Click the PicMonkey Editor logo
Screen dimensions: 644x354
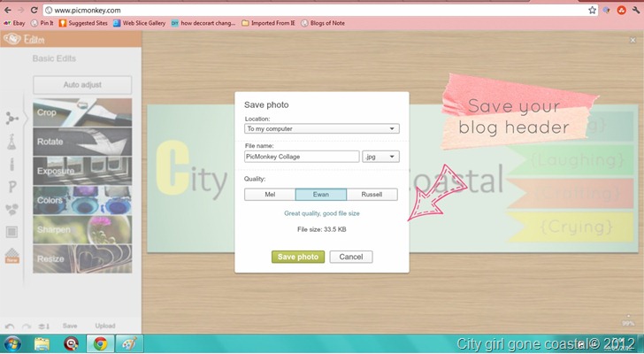click(x=24, y=39)
